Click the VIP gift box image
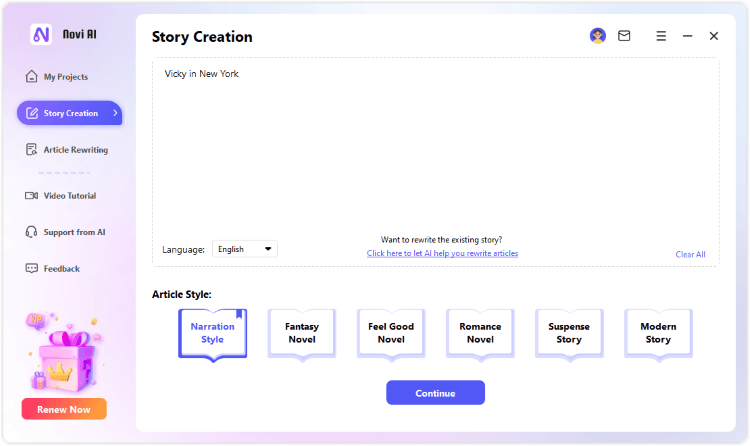The width and height of the screenshot is (750, 446). tap(65, 352)
